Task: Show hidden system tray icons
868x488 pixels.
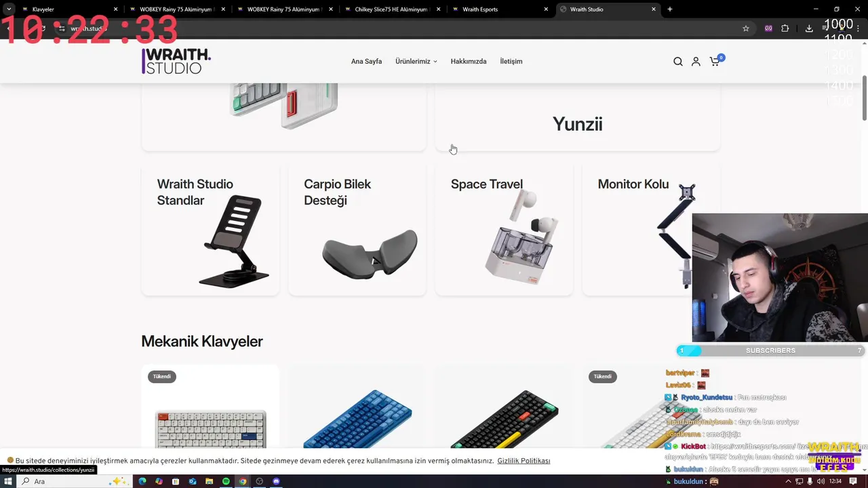Action: [x=787, y=481]
